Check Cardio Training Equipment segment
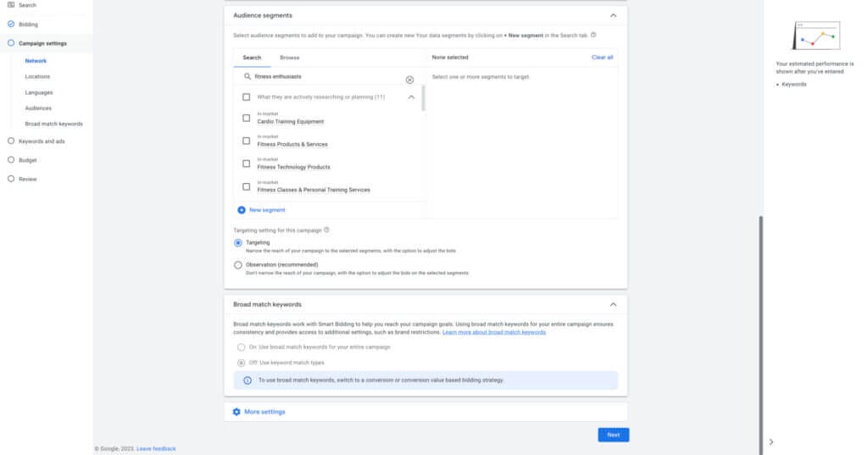This screenshot has width=868, height=455. pos(247,118)
